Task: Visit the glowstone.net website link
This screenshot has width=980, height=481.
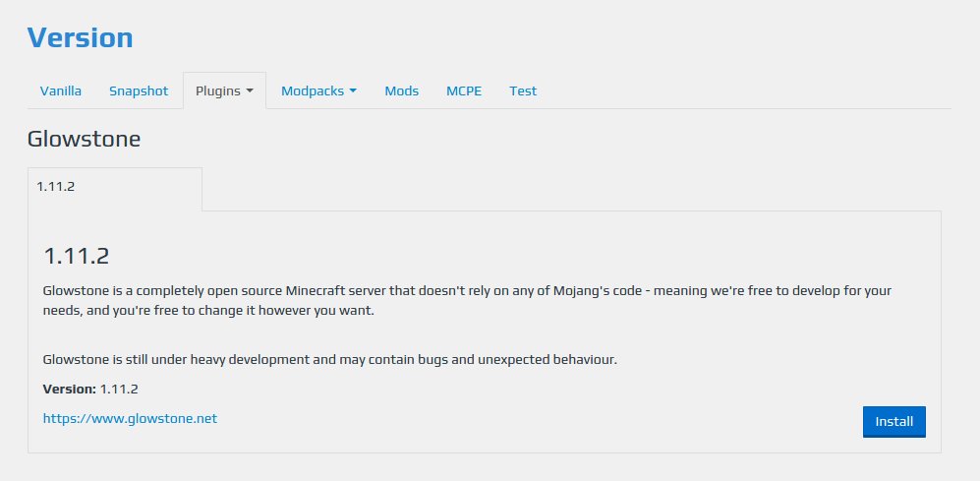Action: pos(130,418)
